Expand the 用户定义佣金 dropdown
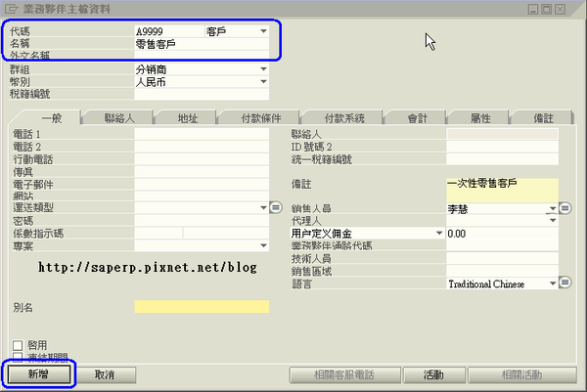Viewport: 587px width, 392px height. [439, 233]
